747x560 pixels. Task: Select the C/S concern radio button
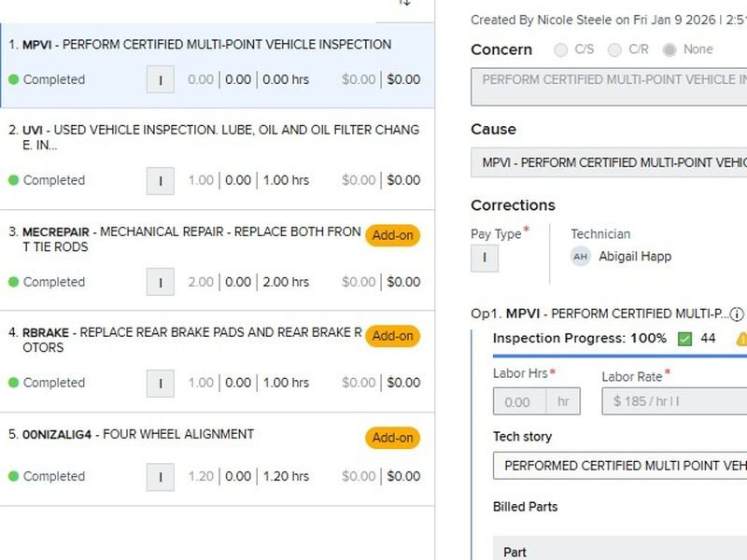pos(561,49)
